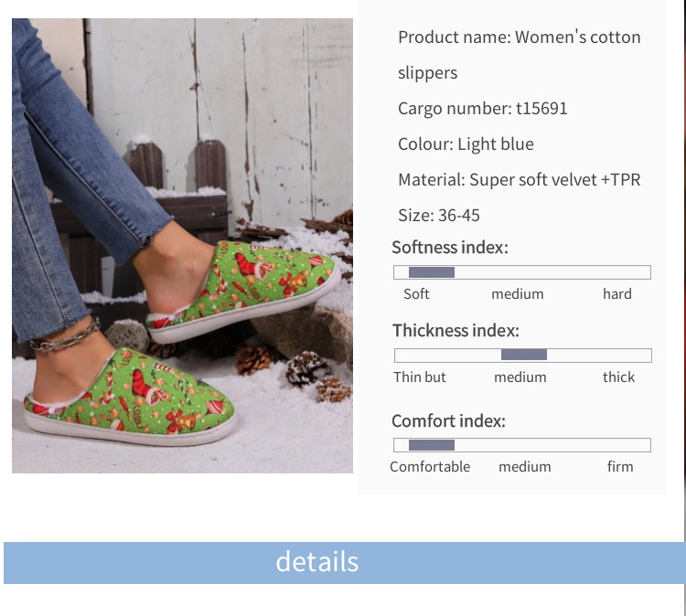Viewport: 686px width, 616px height.
Task: Open the blue details section banner
Action: [343, 562]
